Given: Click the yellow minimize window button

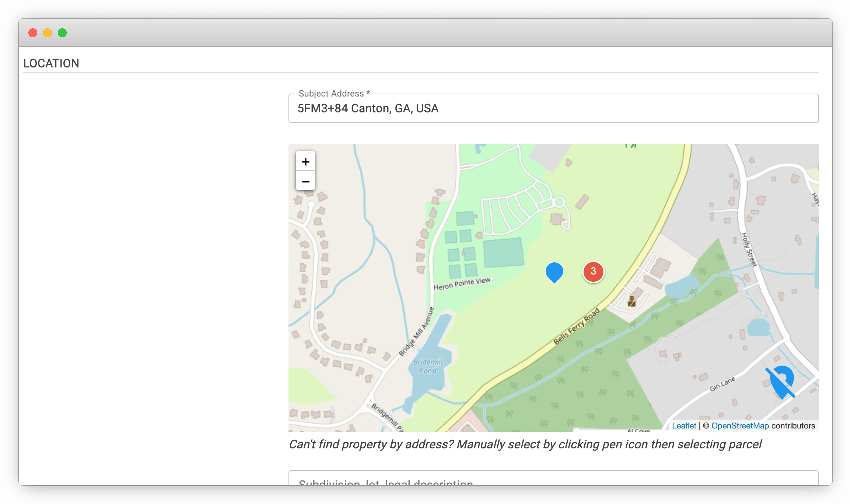Looking at the screenshot, I should tap(48, 33).
